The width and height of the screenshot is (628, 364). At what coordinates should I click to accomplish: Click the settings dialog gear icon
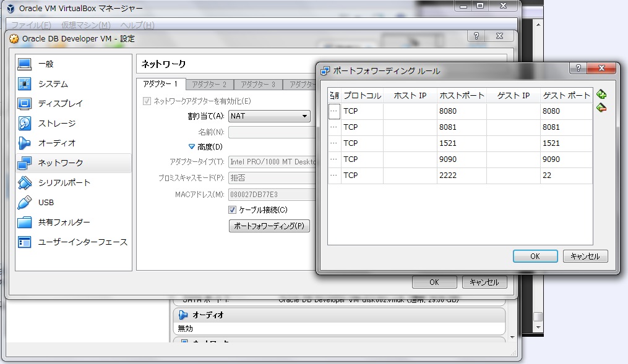click(x=14, y=39)
